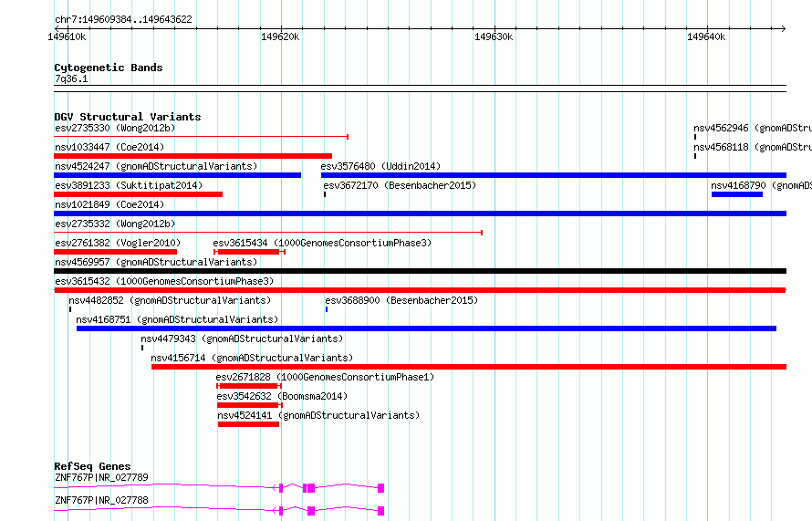The image size is (812, 521).
Task: Click the esv3672170 (Besenbacher2015) label
Action: [x=400, y=185]
